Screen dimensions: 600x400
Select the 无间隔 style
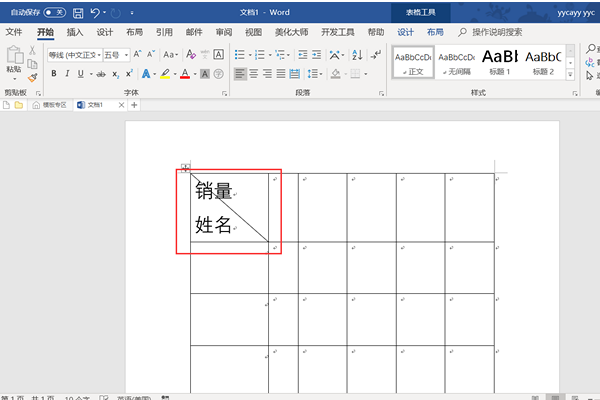pyautogui.click(x=457, y=63)
